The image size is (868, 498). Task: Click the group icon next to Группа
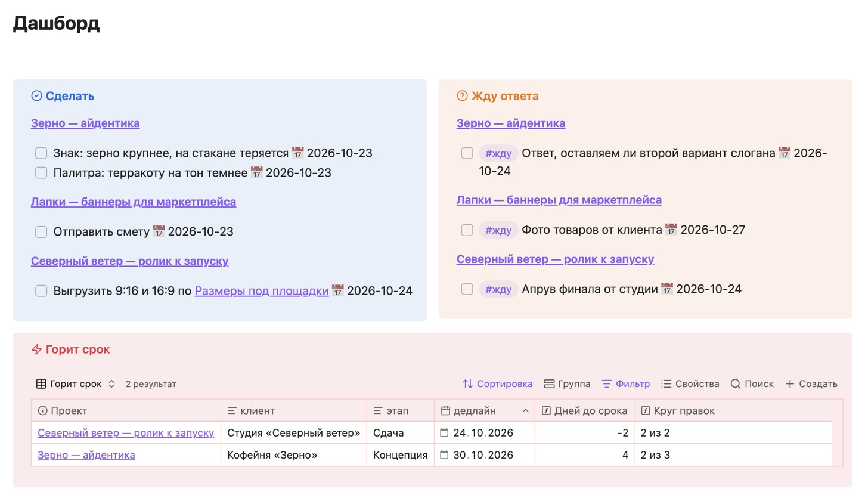pos(549,384)
